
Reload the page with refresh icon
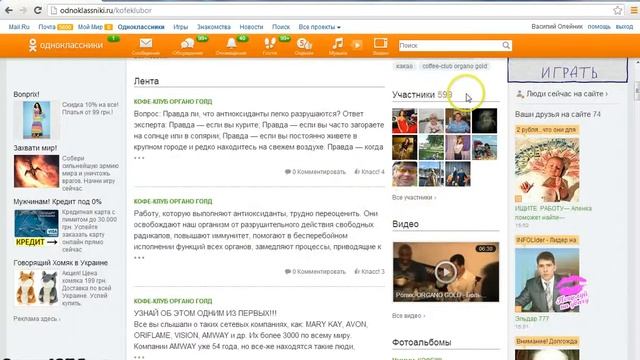[38, 10]
